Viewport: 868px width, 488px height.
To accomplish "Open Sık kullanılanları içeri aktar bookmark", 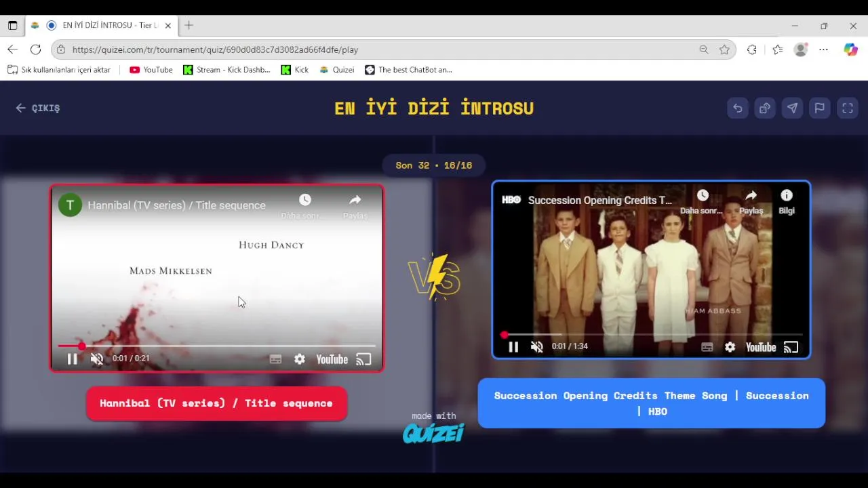I will pos(59,70).
